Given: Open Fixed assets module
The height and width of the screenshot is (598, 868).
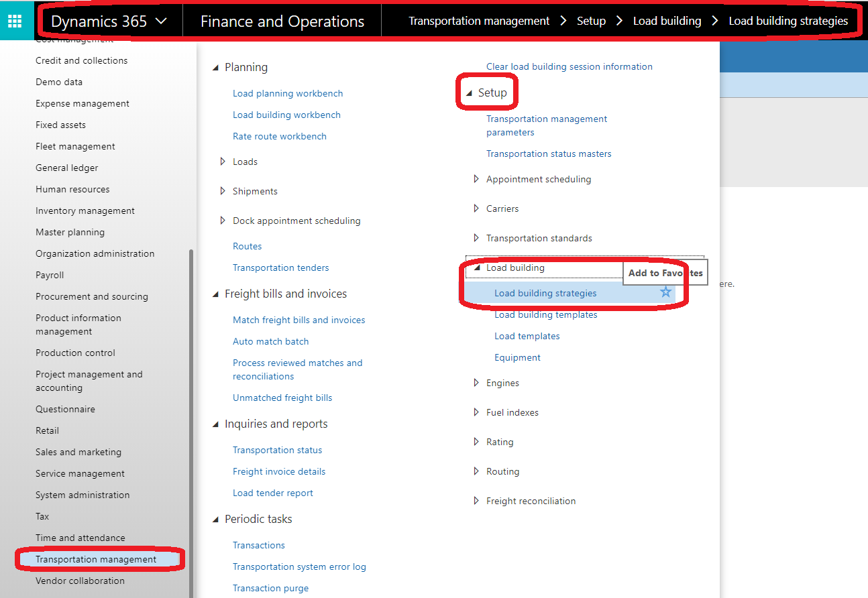Looking at the screenshot, I should click(60, 125).
